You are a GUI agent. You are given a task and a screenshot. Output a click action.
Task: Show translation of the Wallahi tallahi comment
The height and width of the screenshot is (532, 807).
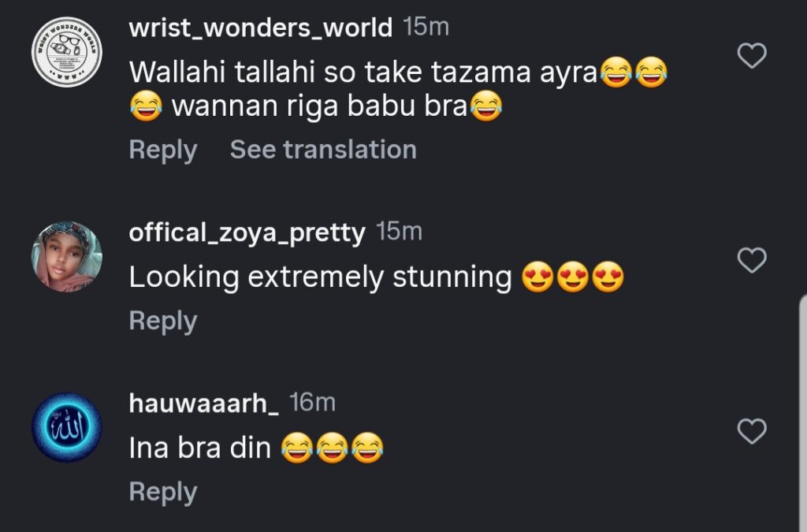(323, 150)
